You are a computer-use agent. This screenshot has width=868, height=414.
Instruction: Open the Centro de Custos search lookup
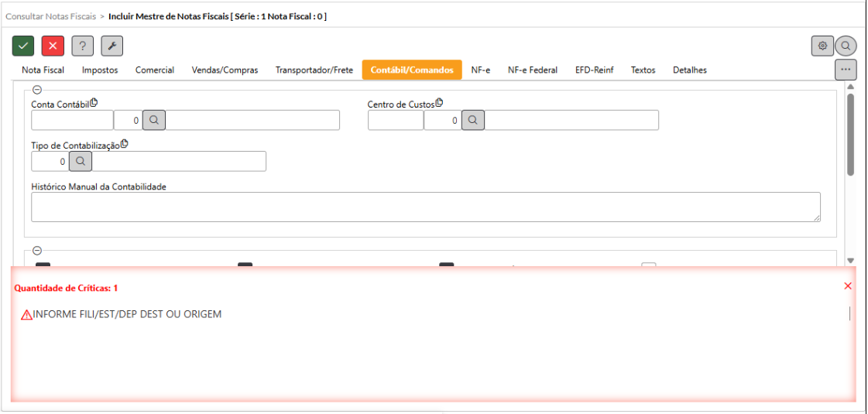(473, 120)
